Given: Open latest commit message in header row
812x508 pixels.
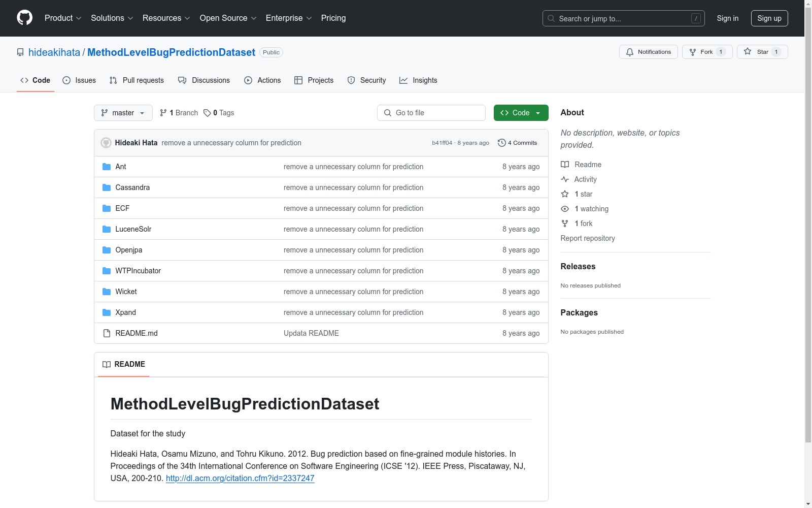Looking at the screenshot, I should (231, 143).
